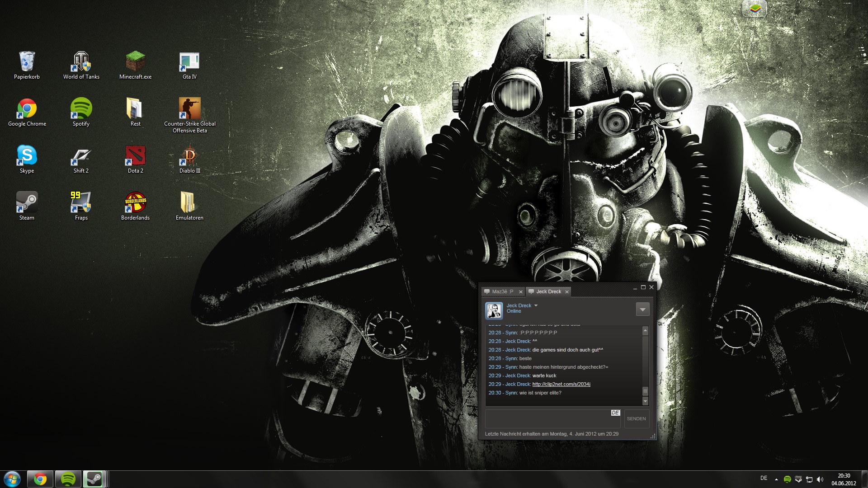The image size is (868, 488).
Task: Expand Jeck Dreck name dropdown arrow
Action: tap(536, 306)
